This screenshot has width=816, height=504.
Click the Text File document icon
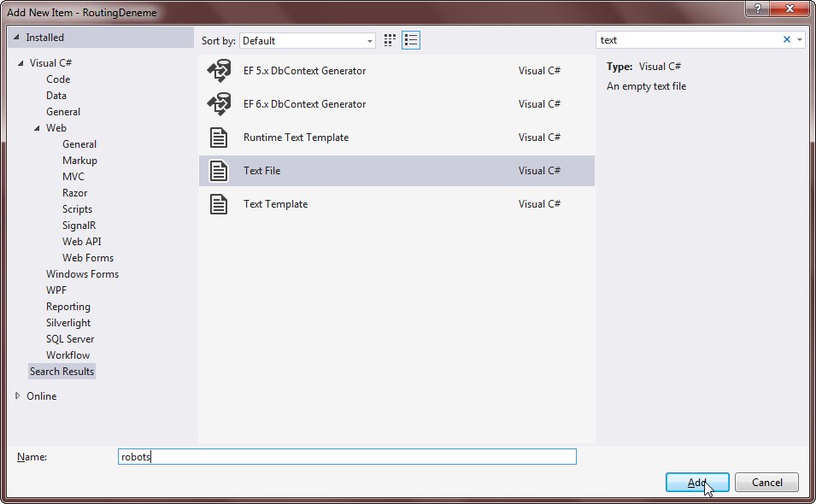[x=219, y=171]
